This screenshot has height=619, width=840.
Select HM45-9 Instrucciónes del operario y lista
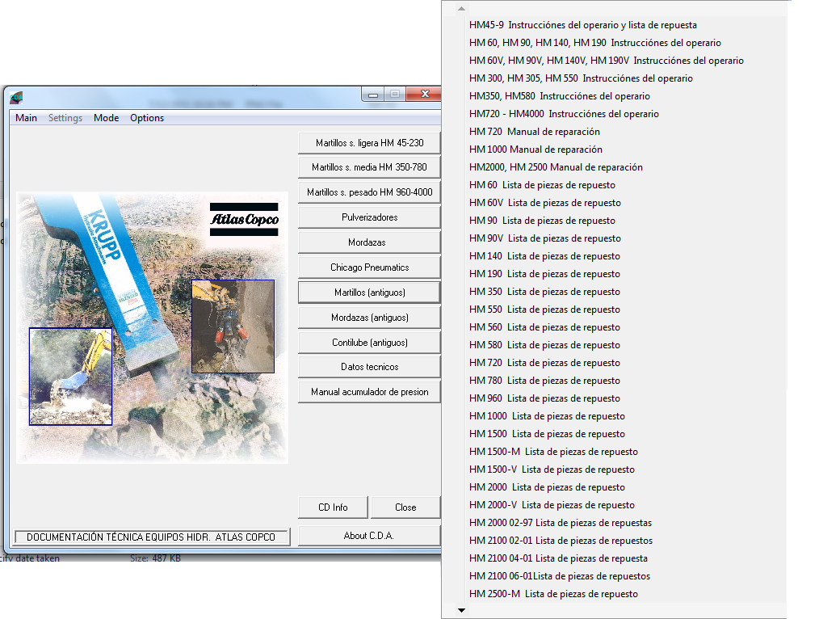coord(583,25)
